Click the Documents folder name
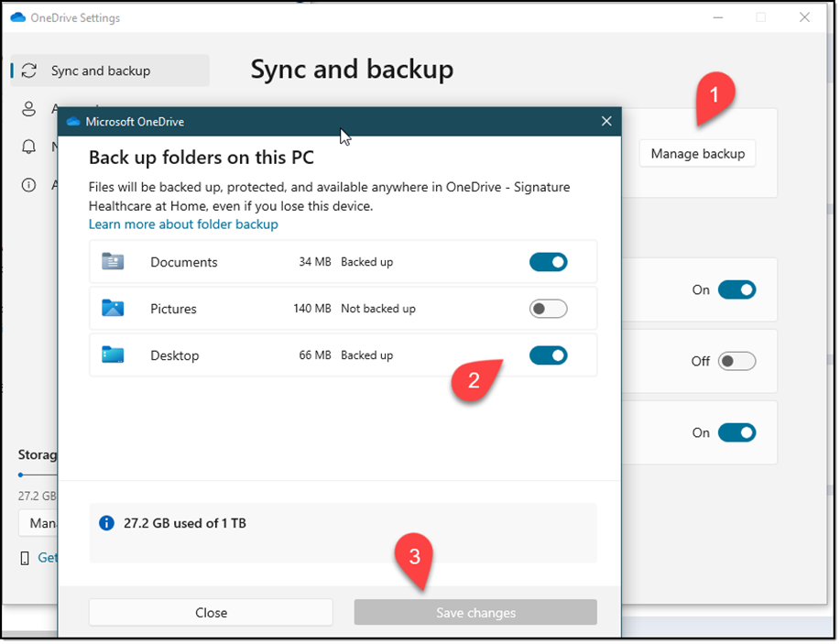 (184, 263)
